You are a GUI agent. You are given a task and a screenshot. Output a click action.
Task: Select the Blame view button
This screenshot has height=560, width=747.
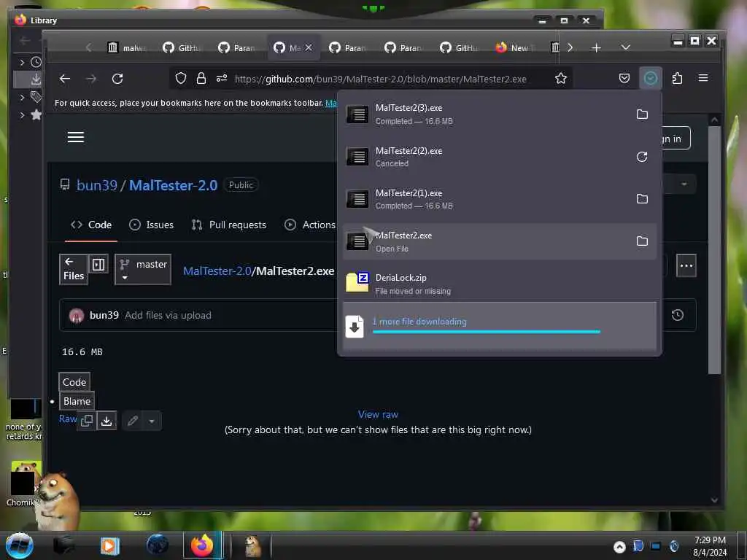pos(77,401)
